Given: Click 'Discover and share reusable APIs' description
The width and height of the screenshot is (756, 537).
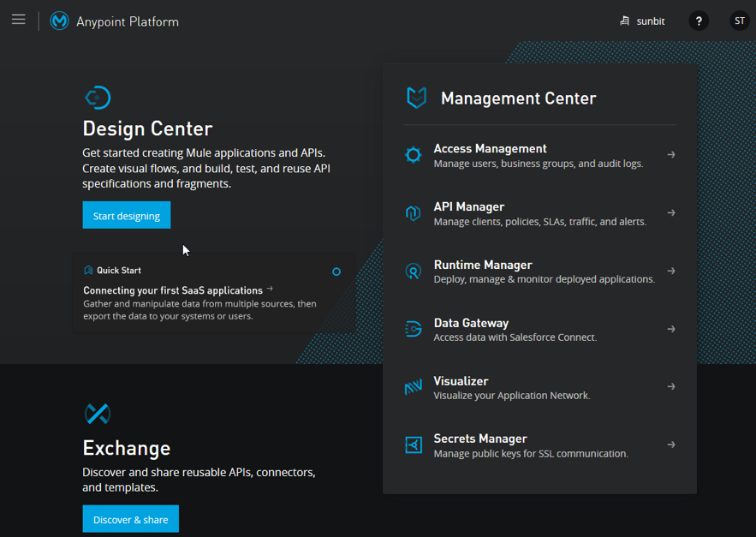Looking at the screenshot, I should (x=199, y=480).
